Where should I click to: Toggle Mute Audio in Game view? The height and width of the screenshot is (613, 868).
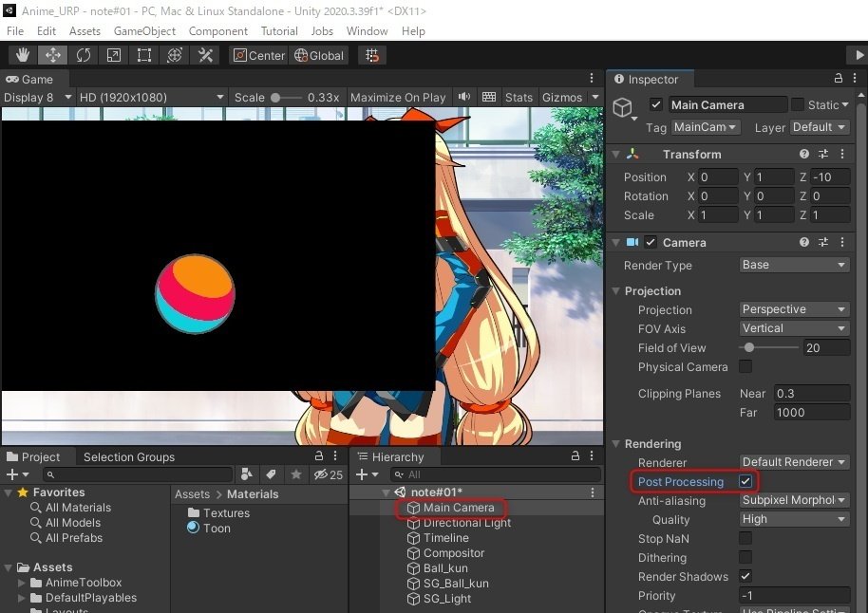pos(464,98)
